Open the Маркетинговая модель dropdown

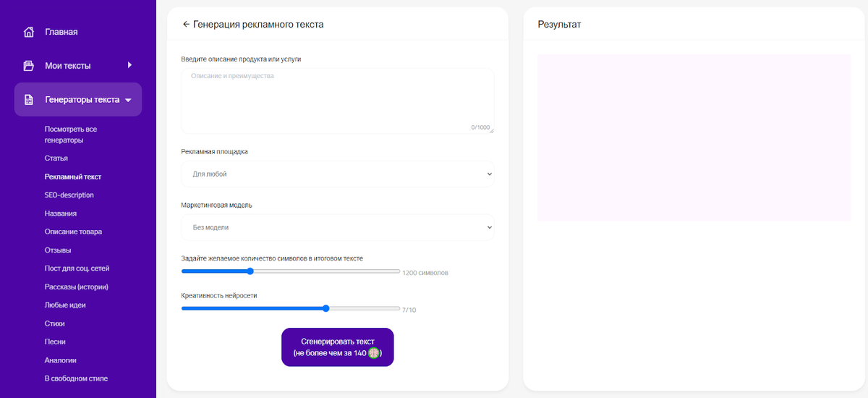point(337,227)
